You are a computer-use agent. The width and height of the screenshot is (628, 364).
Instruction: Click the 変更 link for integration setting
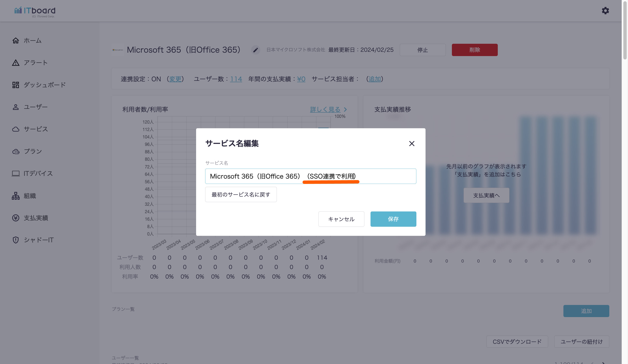175,79
